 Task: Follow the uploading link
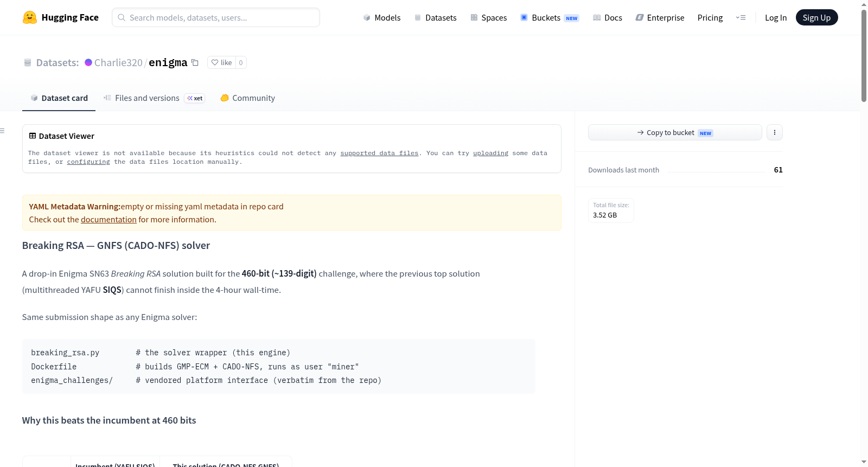click(490, 153)
